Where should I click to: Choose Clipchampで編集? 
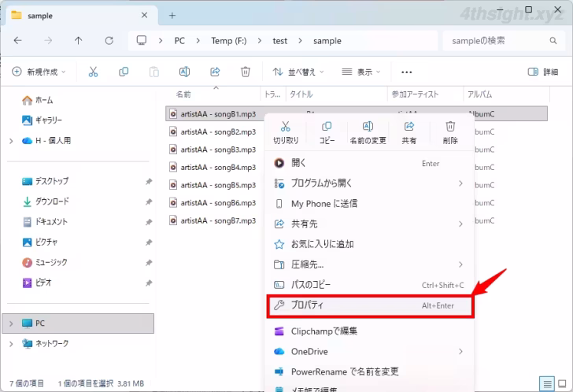click(x=369, y=331)
